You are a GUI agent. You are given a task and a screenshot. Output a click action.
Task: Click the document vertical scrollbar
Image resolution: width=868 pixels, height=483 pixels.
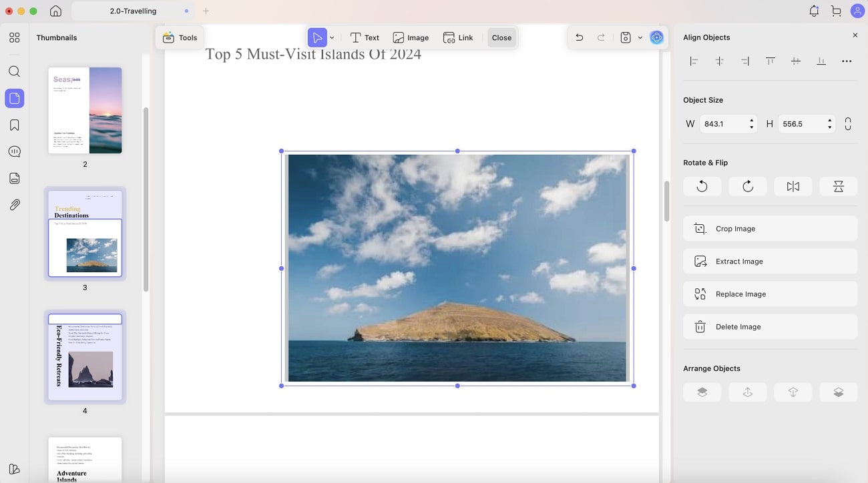coord(666,201)
